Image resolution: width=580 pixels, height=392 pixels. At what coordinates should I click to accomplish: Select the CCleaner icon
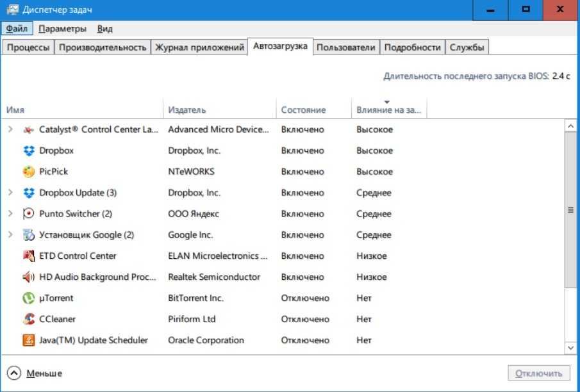(29, 319)
